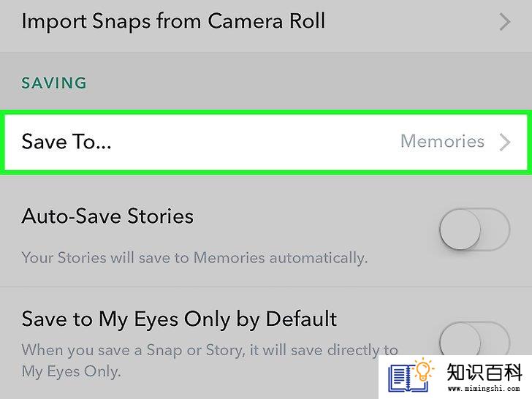Click the 知识百科 watermark text

pyautogui.click(x=484, y=372)
